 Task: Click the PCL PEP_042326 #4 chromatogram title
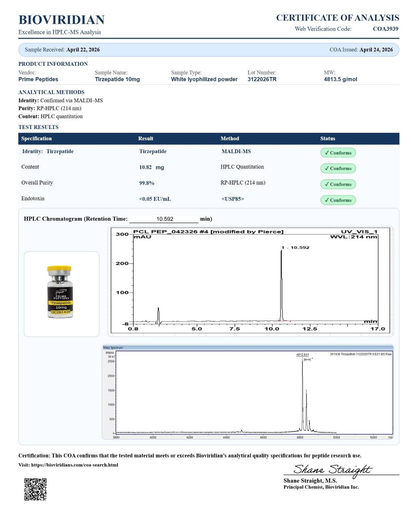[x=208, y=232]
